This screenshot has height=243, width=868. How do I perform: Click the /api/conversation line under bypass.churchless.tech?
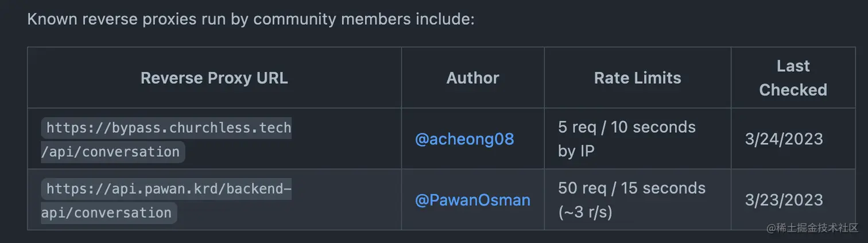(x=113, y=152)
